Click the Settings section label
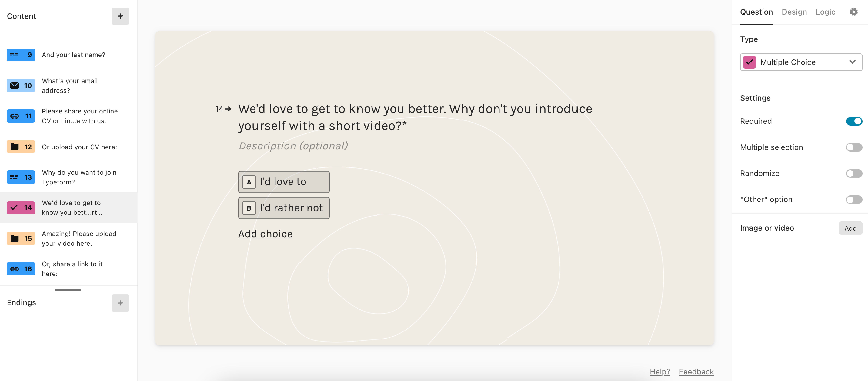 pos(755,98)
